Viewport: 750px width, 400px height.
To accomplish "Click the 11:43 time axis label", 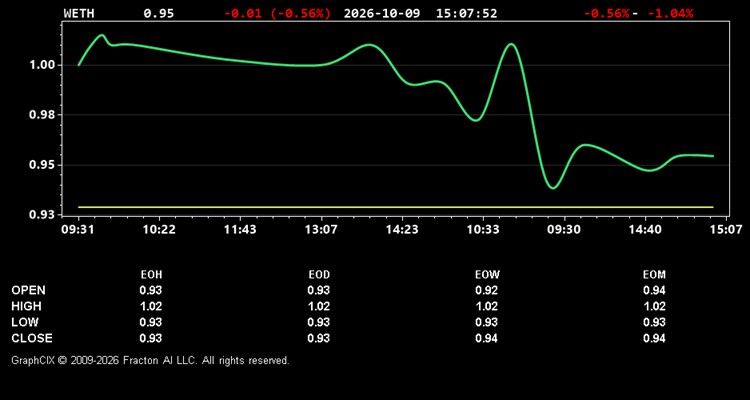I will click(x=240, y=230).
